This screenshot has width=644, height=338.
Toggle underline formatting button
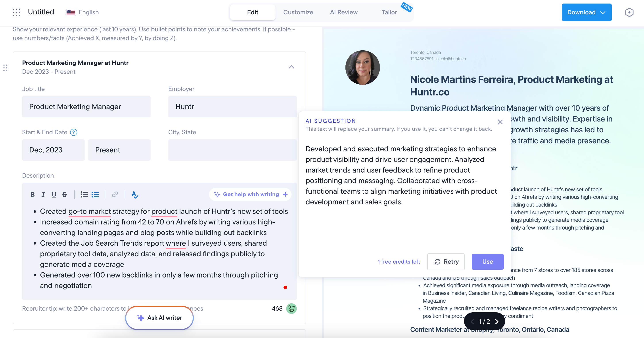click(54, 194)
